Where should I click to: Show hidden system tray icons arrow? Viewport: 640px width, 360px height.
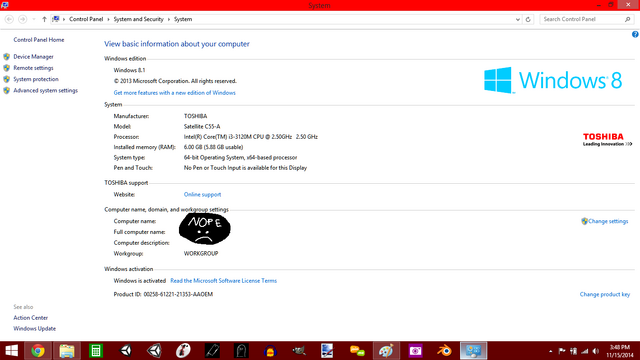(550, 351)
